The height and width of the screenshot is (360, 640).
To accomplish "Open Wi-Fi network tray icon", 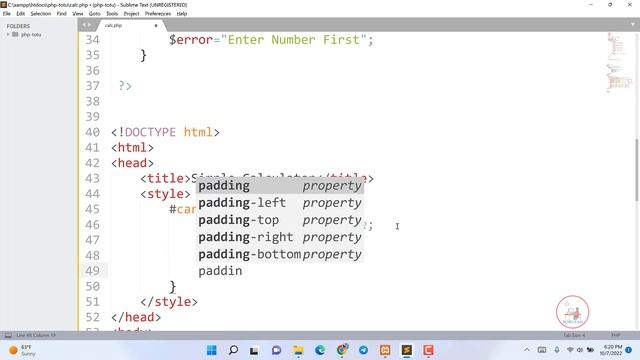I will coord(570,350).
